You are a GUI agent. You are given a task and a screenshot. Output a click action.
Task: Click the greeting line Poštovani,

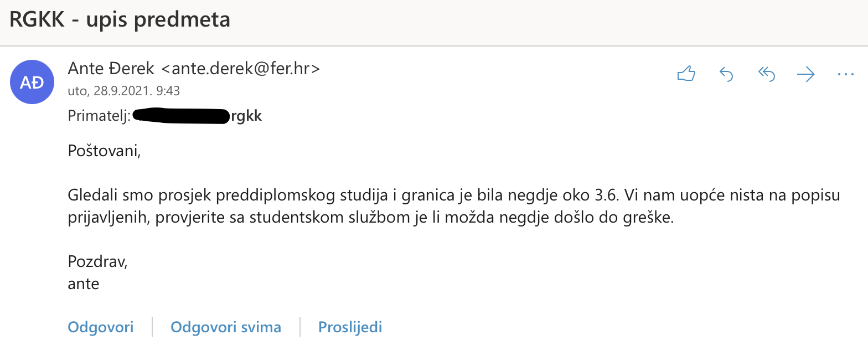pos(104,150)
